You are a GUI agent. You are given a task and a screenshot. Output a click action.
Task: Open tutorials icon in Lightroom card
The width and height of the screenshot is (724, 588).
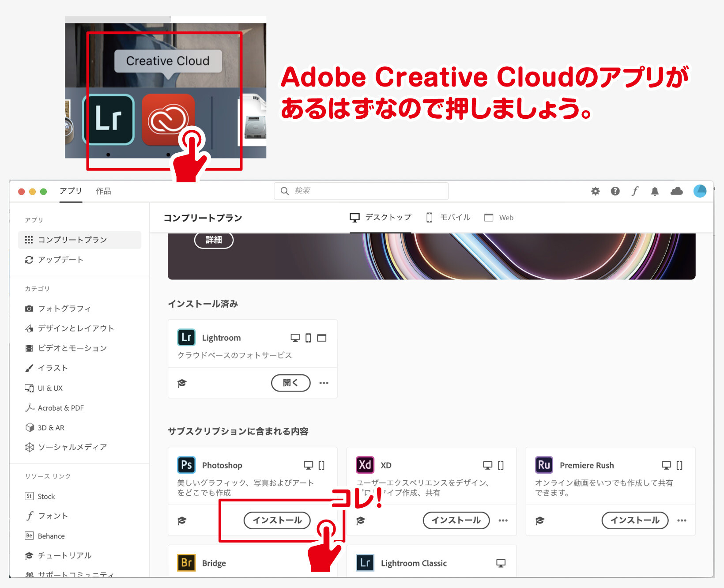[182, 383]
